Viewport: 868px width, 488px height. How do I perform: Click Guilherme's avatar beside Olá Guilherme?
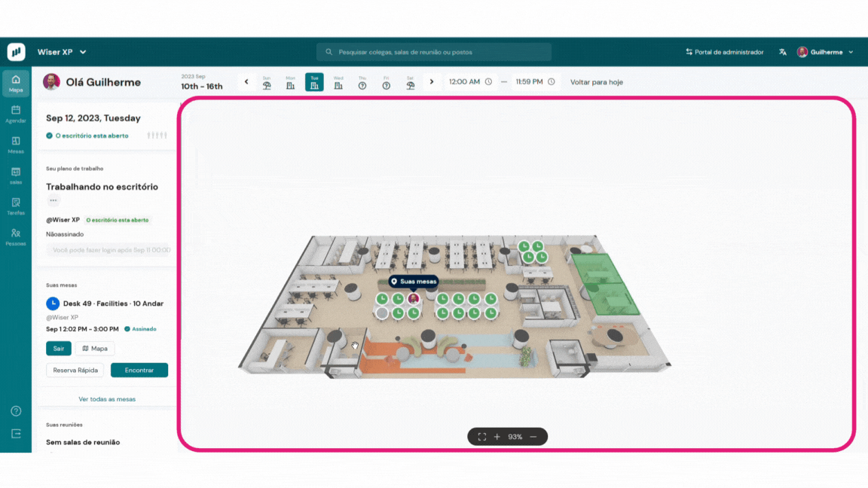(51, 82)
